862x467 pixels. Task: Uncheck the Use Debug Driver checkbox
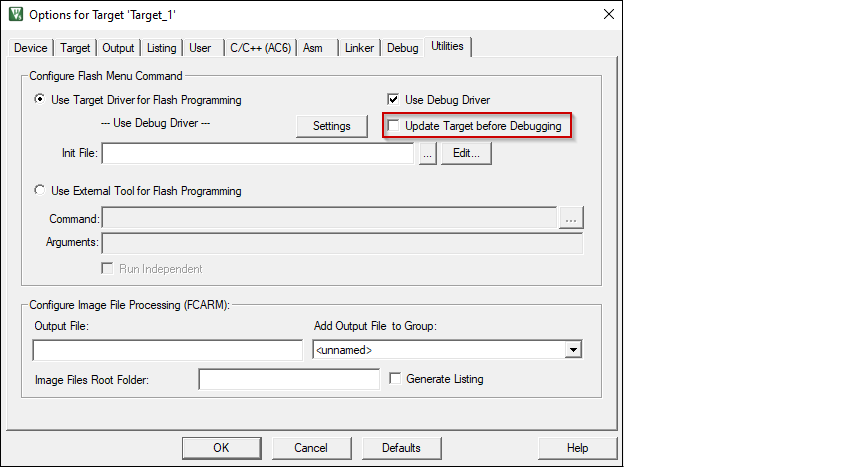[x=394, y=100]
